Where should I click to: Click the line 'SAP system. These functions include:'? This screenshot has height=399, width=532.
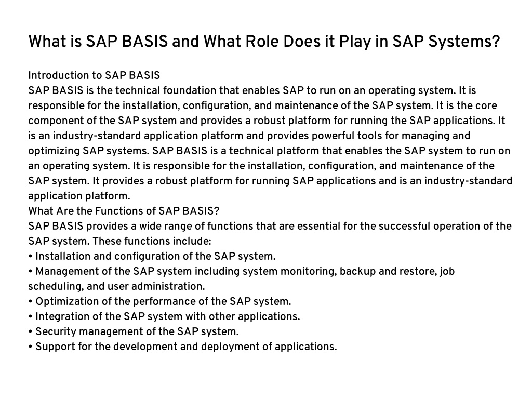click(120, 241)
